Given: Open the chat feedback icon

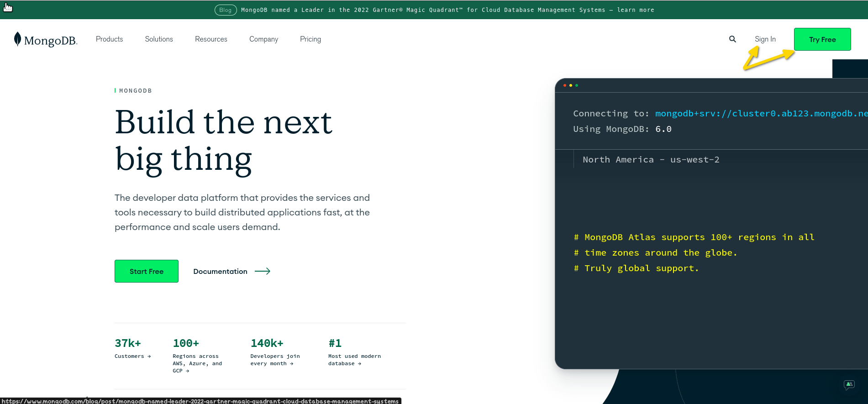Looking at the screenshot, I should (x=849, y=385).
